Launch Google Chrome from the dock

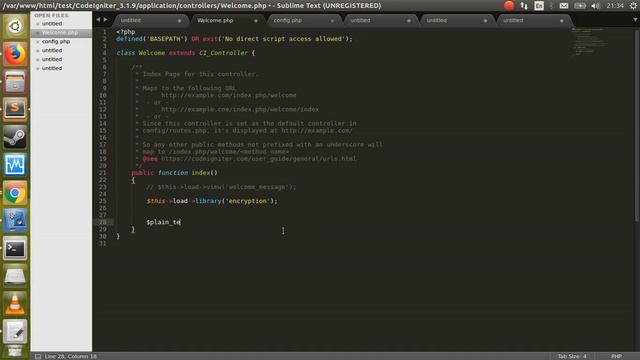pyautogui.click(x=15, y=193)
